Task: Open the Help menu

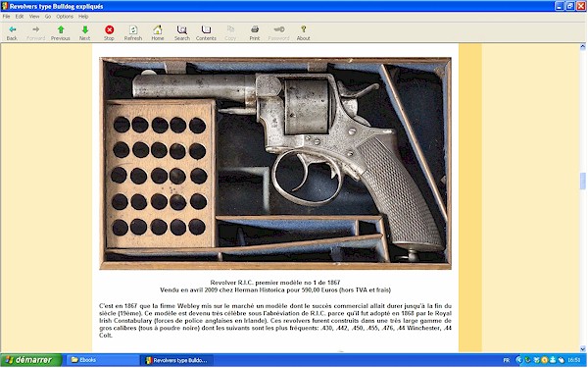Action: [x=83, y=17]
